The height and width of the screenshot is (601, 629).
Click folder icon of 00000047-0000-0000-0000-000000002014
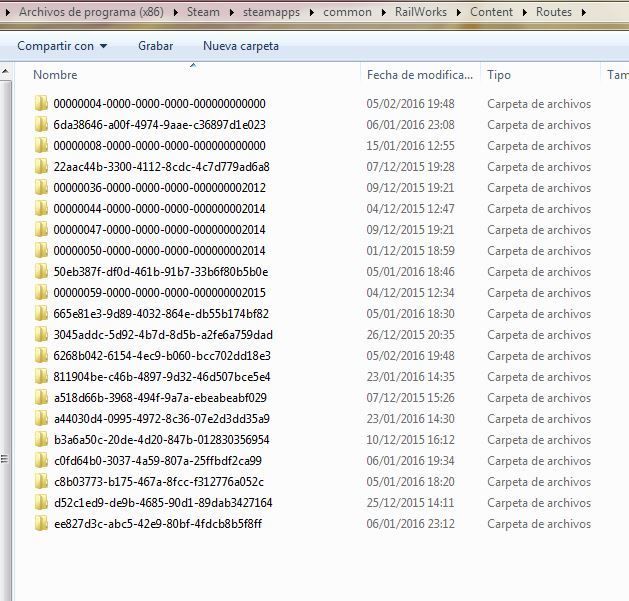[x=41, y=229]
